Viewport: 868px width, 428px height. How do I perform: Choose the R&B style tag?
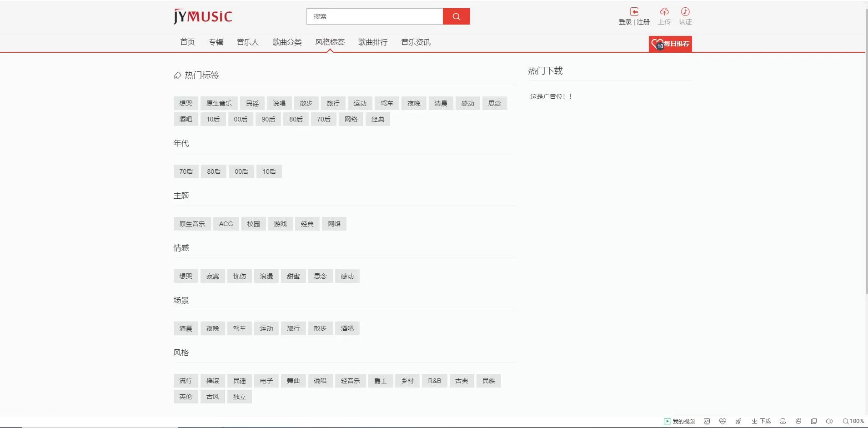coord(435,381)
